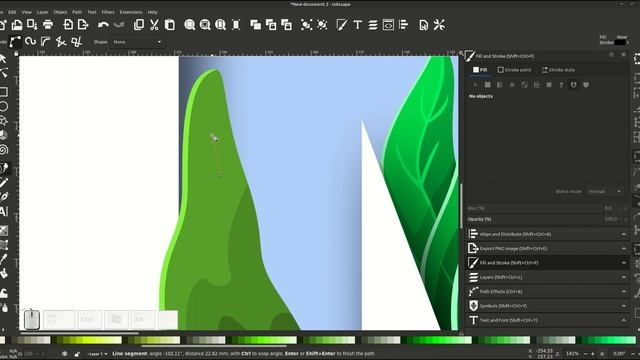Click the Export icon in toolbar
The width and height of the screenshot is (640, 360).
[83, 24]
